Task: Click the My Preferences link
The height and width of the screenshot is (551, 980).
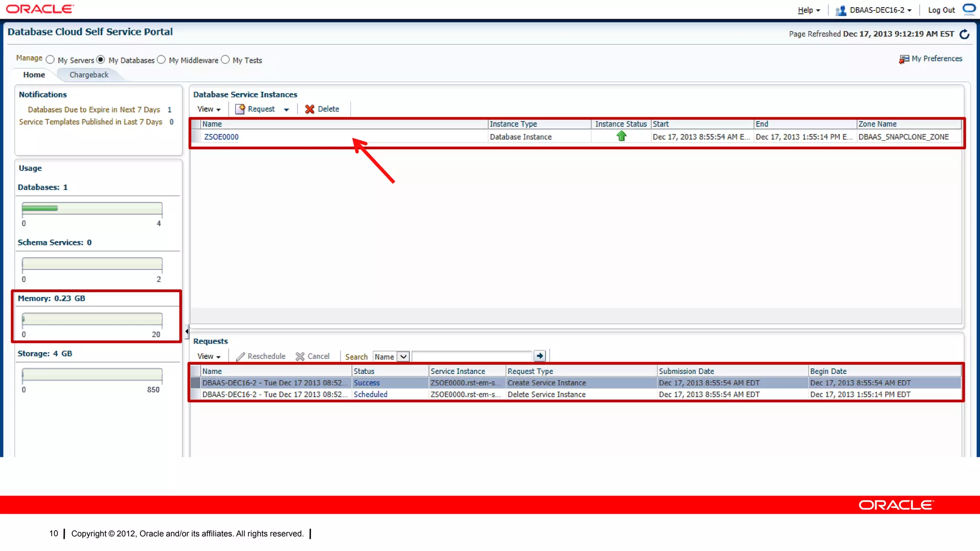Action: click(x=937, y=58)
